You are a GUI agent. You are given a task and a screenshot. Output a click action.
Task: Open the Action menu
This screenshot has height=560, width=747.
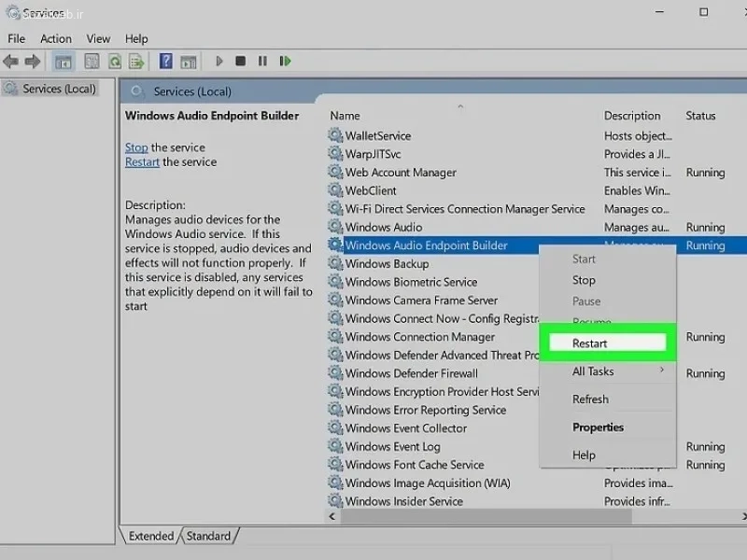tap(56, 38)
